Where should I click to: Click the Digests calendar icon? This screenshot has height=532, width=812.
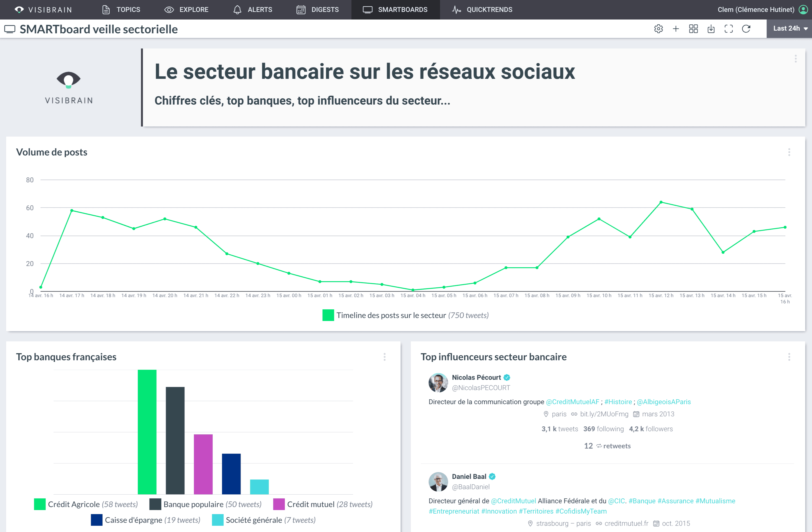301,9
